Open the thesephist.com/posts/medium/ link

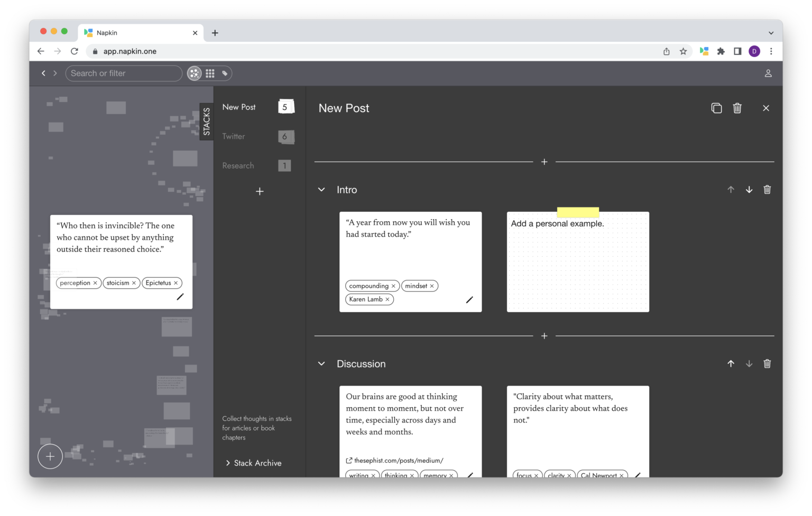[x=394, y=461]
